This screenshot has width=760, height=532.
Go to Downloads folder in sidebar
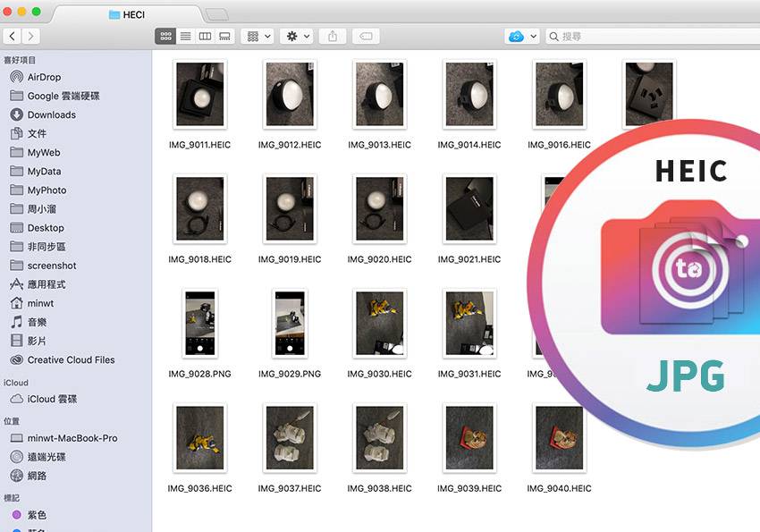pyautogui.click(x=51, y=114)
